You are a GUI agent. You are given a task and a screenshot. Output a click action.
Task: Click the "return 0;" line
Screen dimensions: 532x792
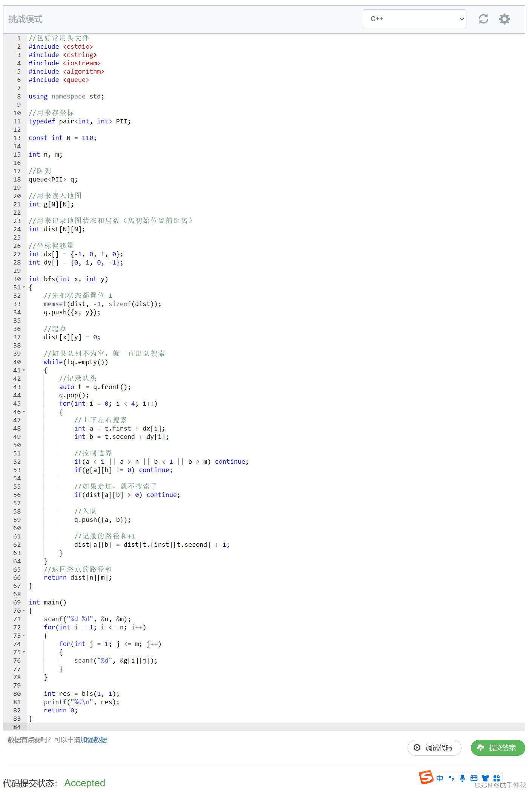(x=61, y=710)
